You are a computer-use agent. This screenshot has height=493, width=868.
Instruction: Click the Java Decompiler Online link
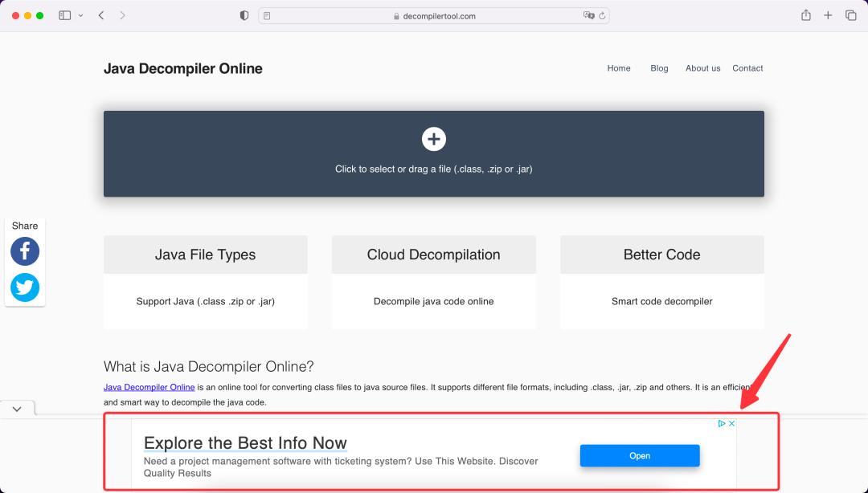point(149,387)
